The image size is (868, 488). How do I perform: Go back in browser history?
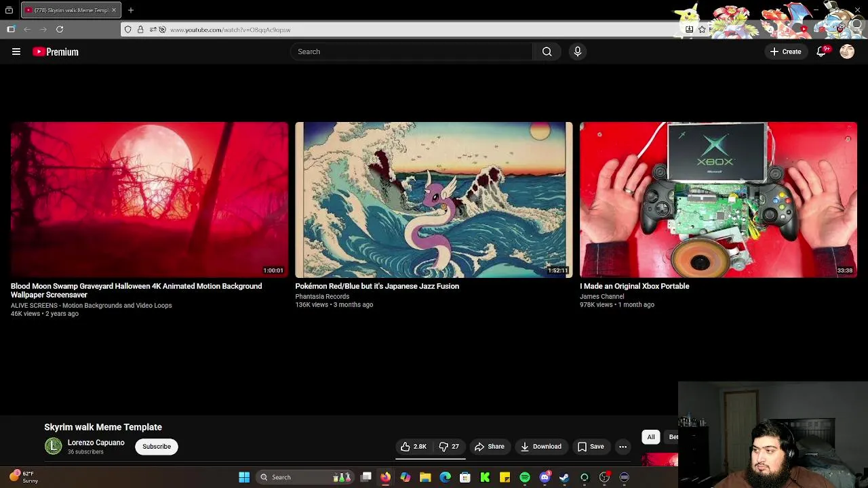(x=27, y=29)
